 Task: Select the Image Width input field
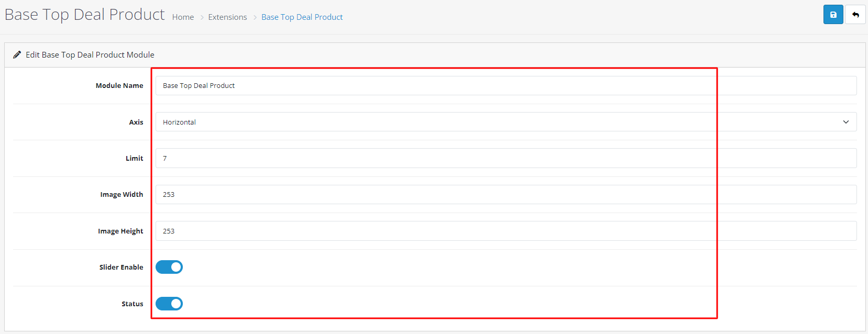(506, 195)
